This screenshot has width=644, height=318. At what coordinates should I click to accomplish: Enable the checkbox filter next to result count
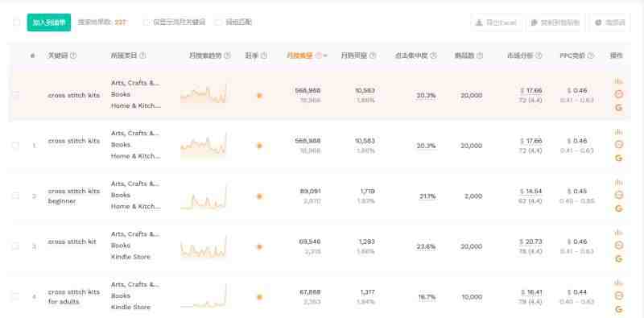tap(147, 23)
